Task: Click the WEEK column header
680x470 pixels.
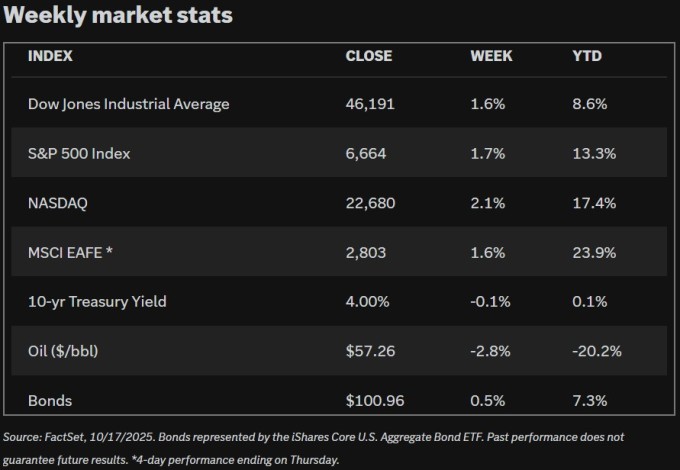Action: [x=491, y=56]
